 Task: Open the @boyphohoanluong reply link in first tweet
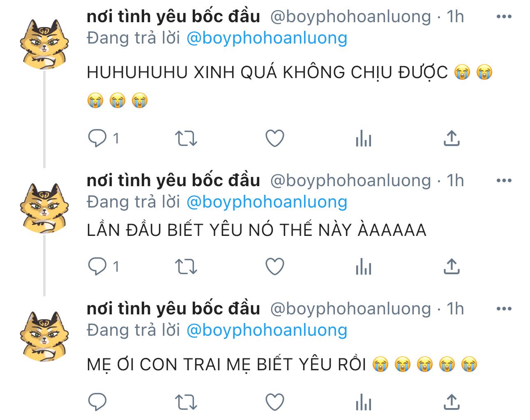[x=267, y=38]
